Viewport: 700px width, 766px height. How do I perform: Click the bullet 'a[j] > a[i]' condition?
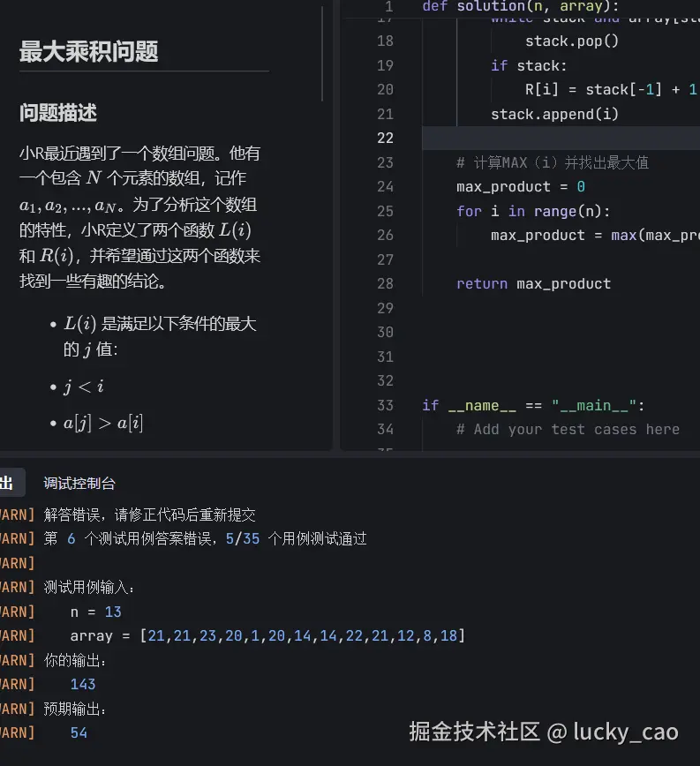click(x=103, y=423)
